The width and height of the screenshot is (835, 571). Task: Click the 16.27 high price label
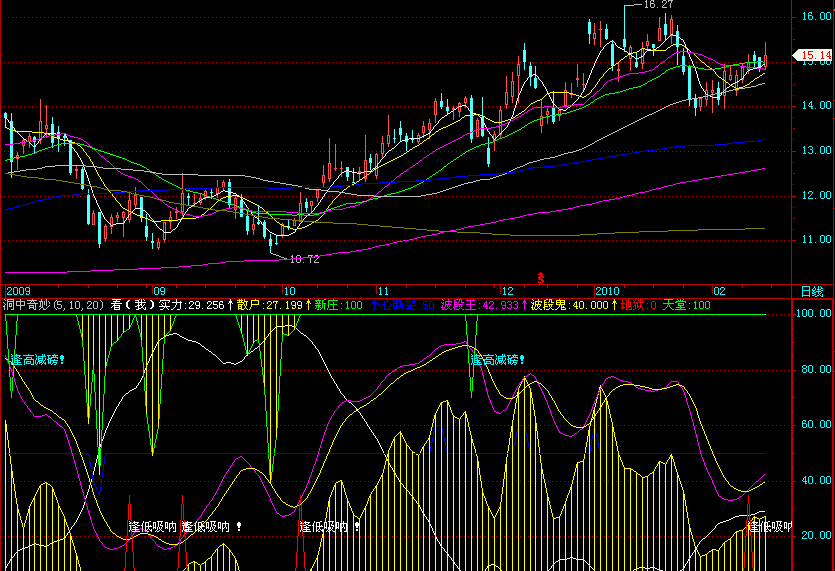pyautogui.click(x=658, y=5)
